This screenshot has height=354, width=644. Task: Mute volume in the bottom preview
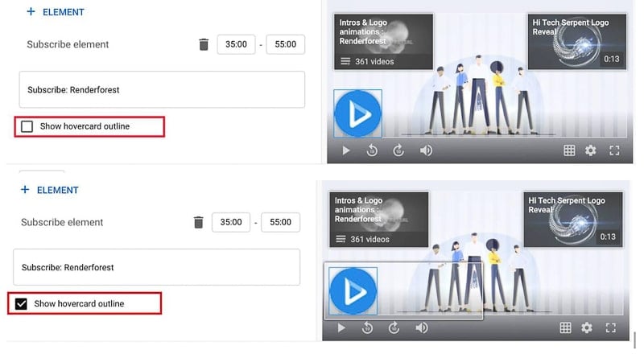pyautogui.click(x=422, y=327)
